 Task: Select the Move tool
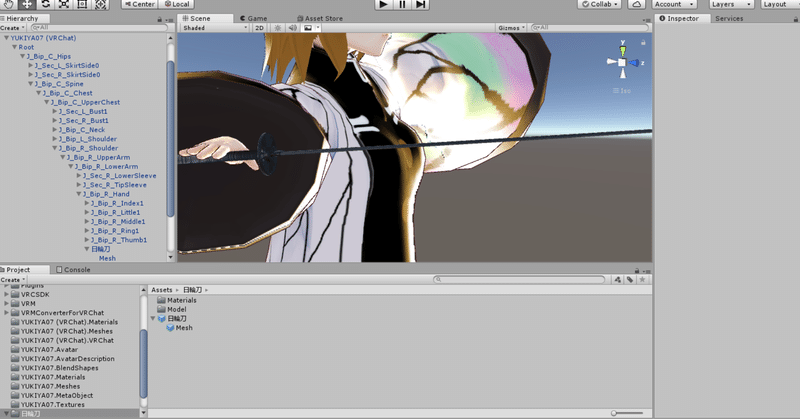click(27, 4)
